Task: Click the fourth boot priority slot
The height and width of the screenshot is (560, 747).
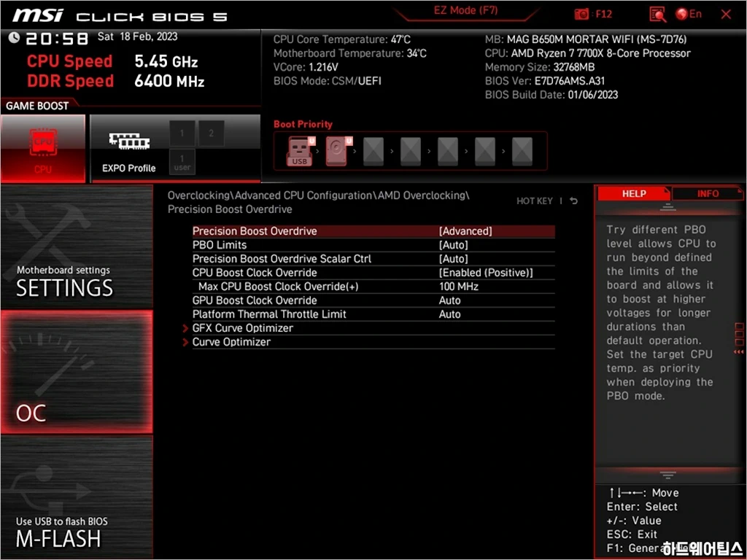Action: (x=411, y=151)
